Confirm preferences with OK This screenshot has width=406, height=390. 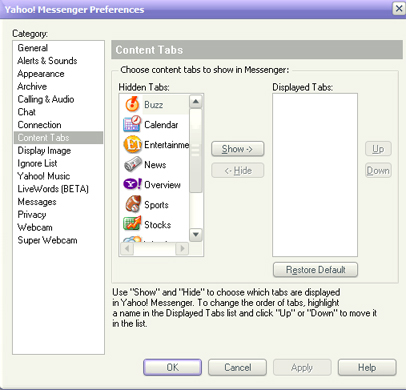(173, 367)
